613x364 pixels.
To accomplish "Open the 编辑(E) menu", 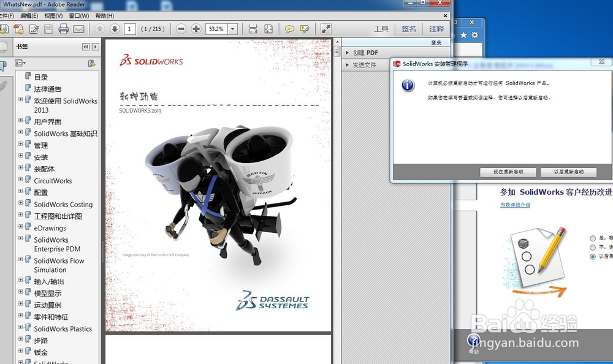I will pos(29,16).
